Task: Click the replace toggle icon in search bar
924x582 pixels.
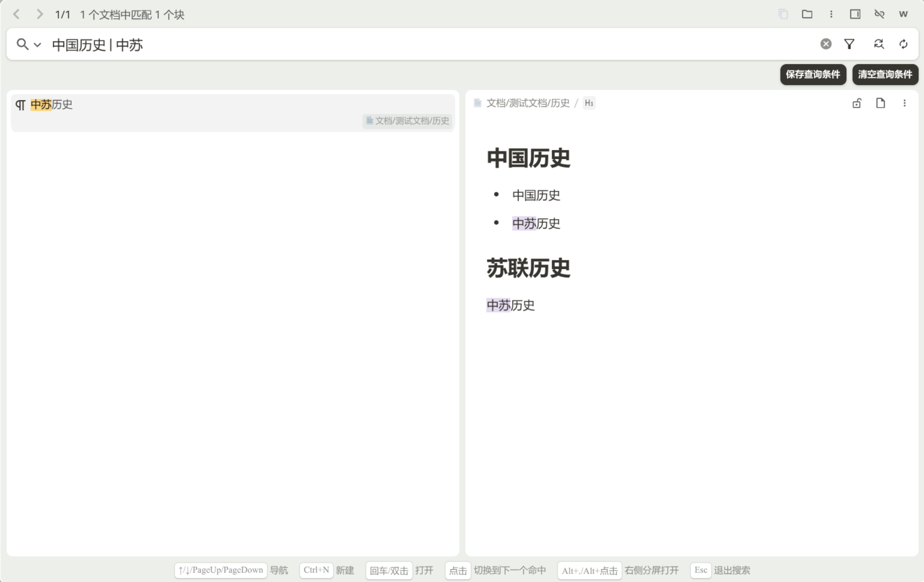Action: 879,44
